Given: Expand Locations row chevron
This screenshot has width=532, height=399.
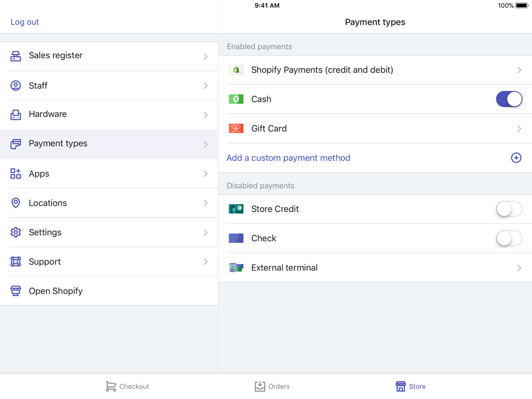Looking at the screenshot, I should [206, 203].
